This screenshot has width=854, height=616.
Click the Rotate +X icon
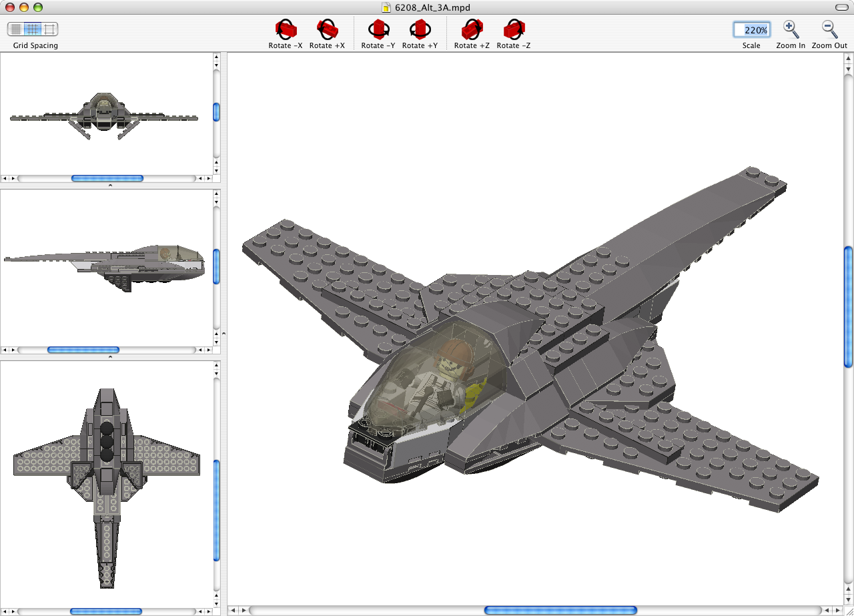coord(327,29)
